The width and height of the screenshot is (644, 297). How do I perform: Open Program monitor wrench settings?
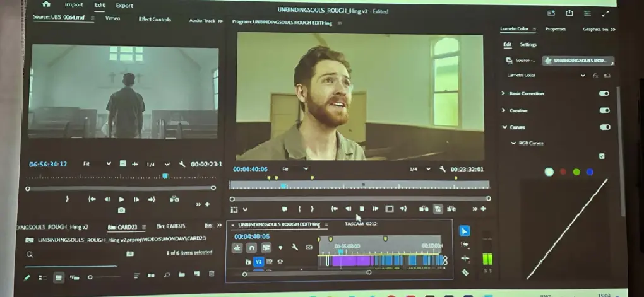coord(442,169)
